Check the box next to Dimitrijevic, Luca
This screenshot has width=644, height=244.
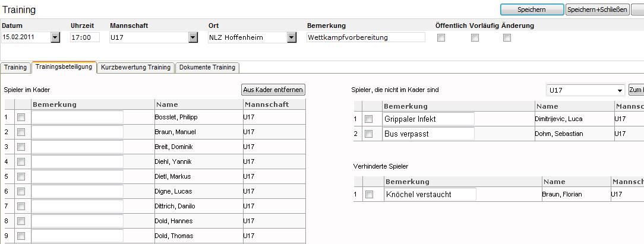click(369, 119)
